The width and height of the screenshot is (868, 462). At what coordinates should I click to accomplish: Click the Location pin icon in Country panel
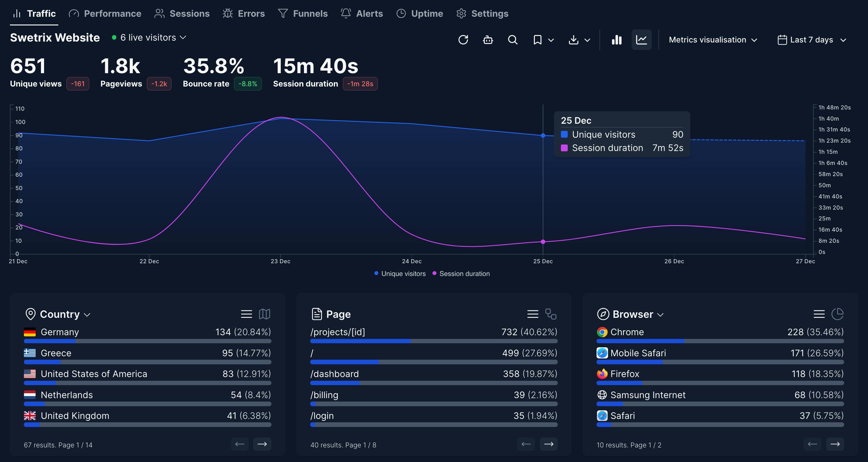pos(30,314)
